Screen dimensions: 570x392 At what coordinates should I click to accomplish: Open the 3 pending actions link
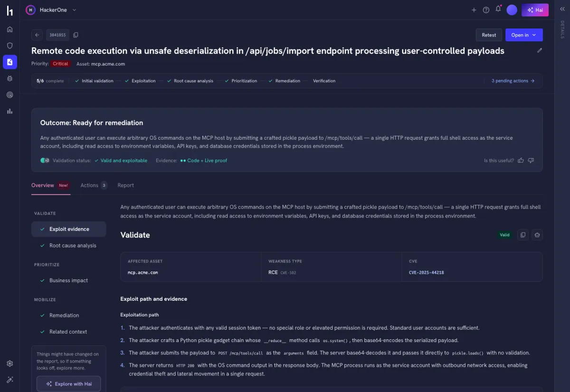(x=513, y=81)
